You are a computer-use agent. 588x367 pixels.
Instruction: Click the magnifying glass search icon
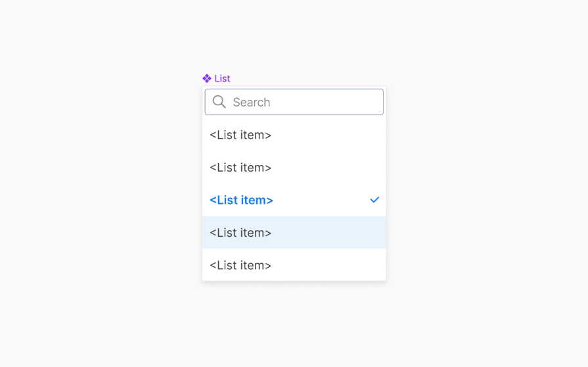219,102
